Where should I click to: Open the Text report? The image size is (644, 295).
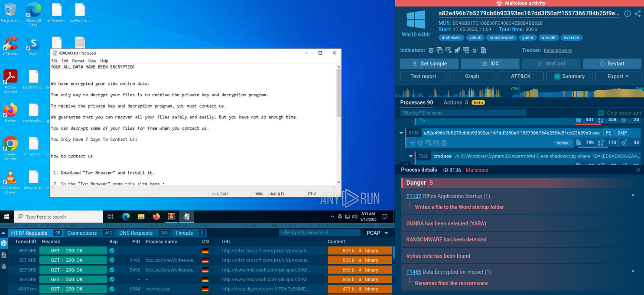(x=423, y=76)
